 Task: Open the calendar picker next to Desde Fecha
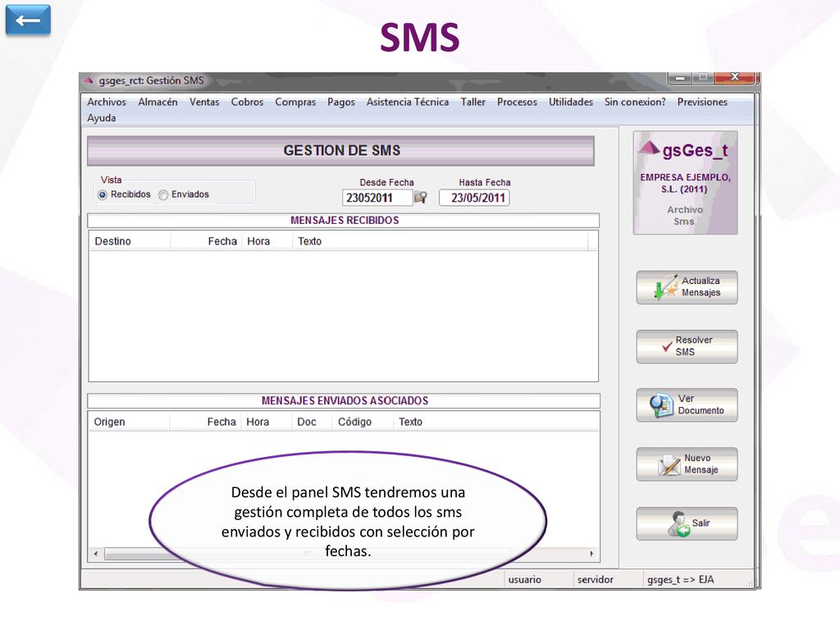421,198
